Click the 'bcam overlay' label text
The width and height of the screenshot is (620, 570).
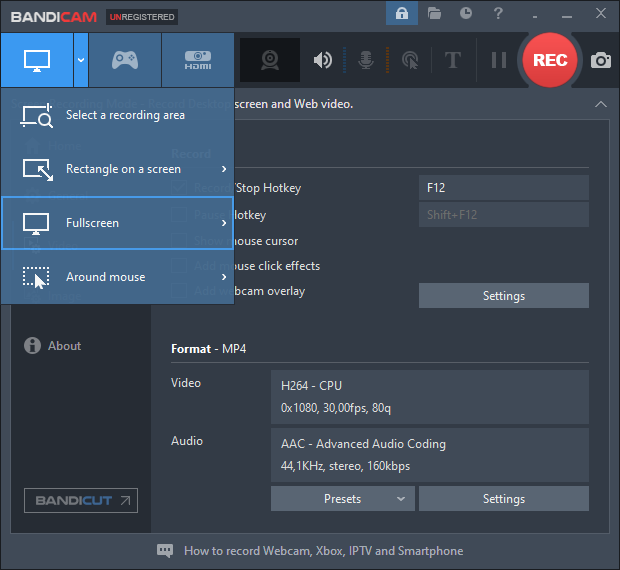click(x=270, y=291)
